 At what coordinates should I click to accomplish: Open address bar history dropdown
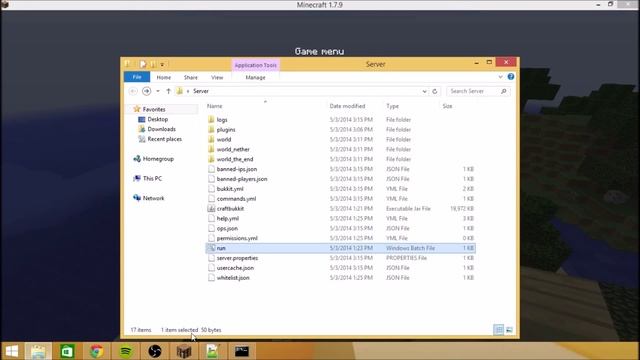pyautogui.click(x=424, y=91)
